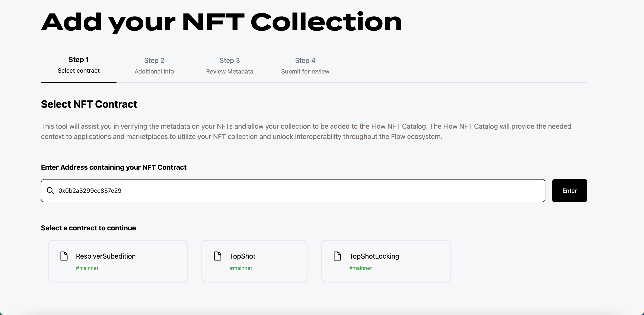
Task: Choose the TopShot contract card
Action: [254, 261]
